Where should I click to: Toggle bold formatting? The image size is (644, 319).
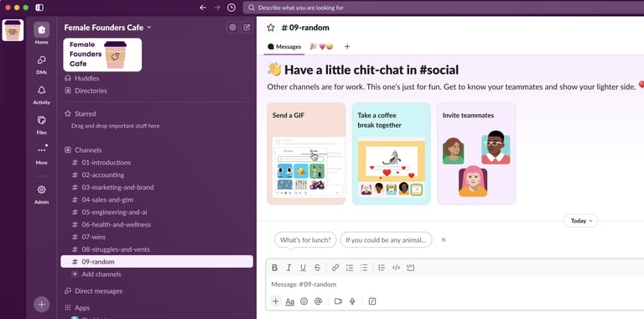click(275, 268)
